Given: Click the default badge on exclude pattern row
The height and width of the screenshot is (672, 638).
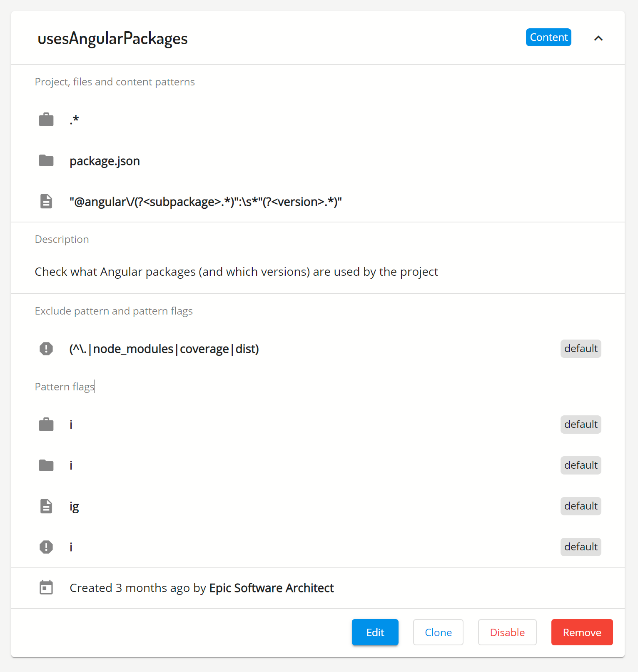Looking at the screenshot, I should tap(581, 348).
